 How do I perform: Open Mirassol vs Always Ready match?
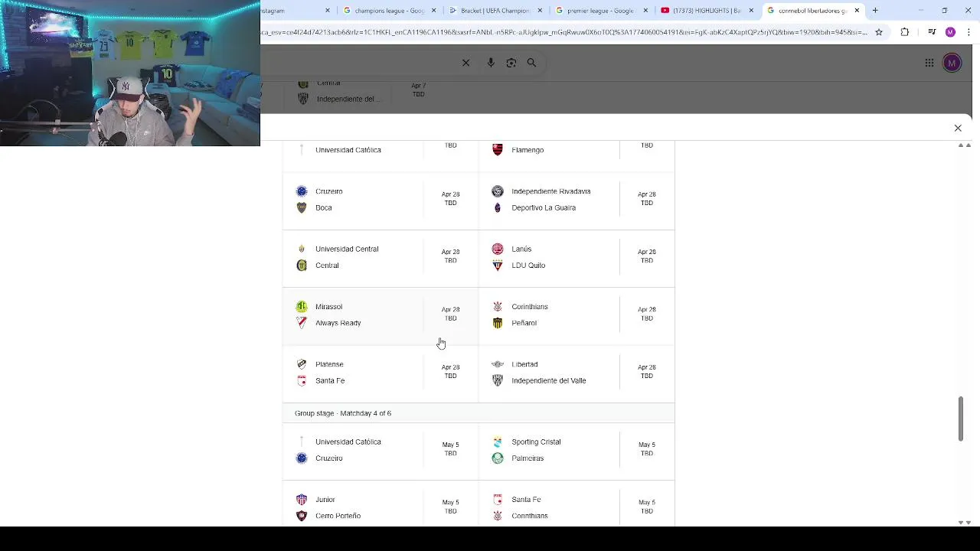381,315
